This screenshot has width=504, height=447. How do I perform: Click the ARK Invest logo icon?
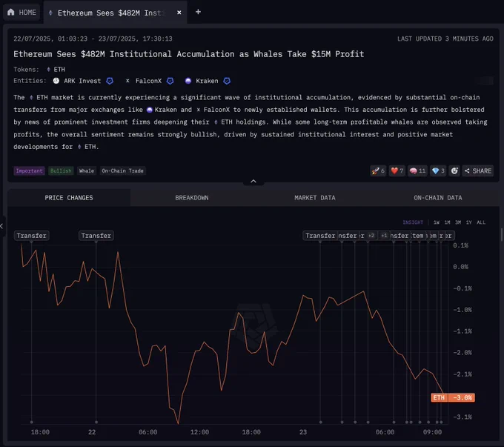click(56, 81)
